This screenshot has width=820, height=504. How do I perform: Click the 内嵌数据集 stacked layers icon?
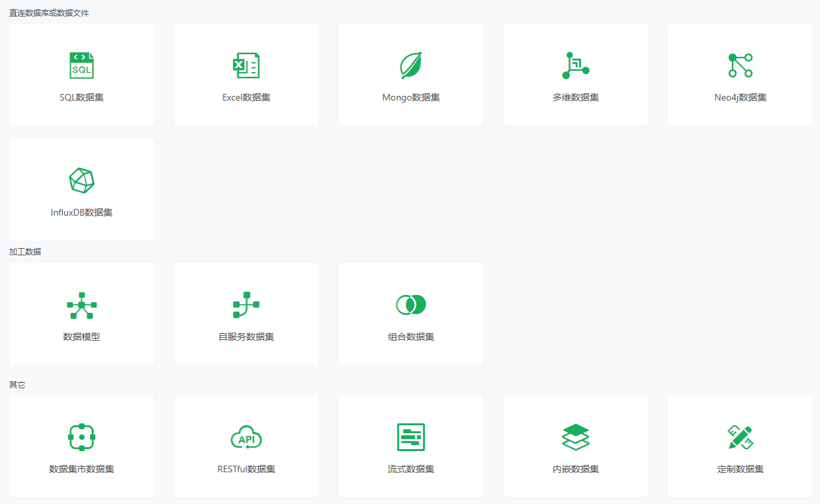pos(575,437)
